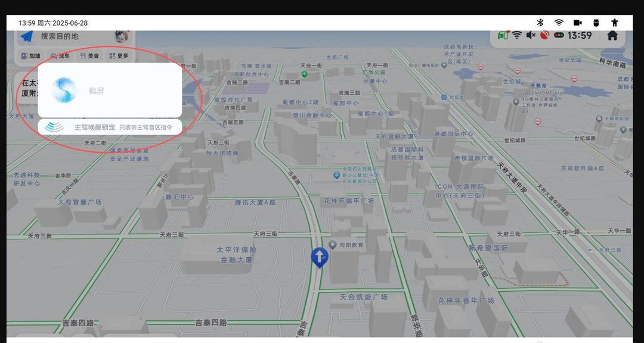Select the 腾讯大厦A座 label
This screenshot has height=343, width=644.
click(255, 202)
